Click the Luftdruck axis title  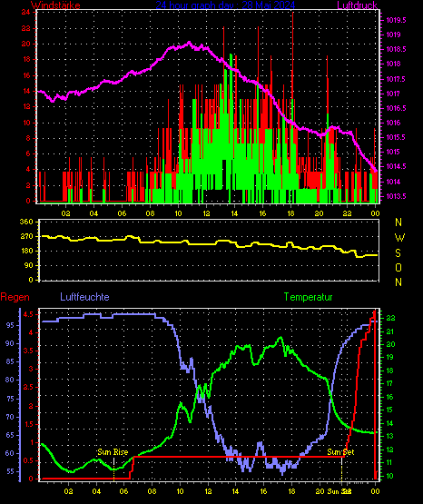coord(357,5)
